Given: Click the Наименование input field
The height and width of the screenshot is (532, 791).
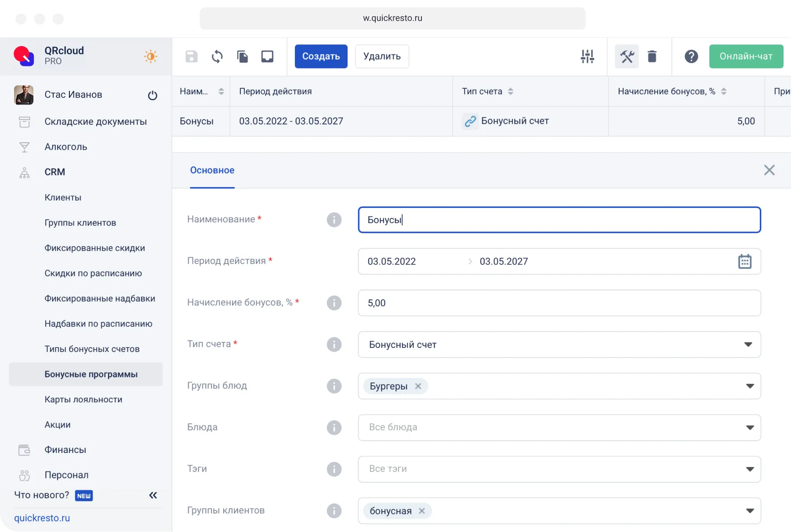Looking at the screenshot, I should pos(559,220).
